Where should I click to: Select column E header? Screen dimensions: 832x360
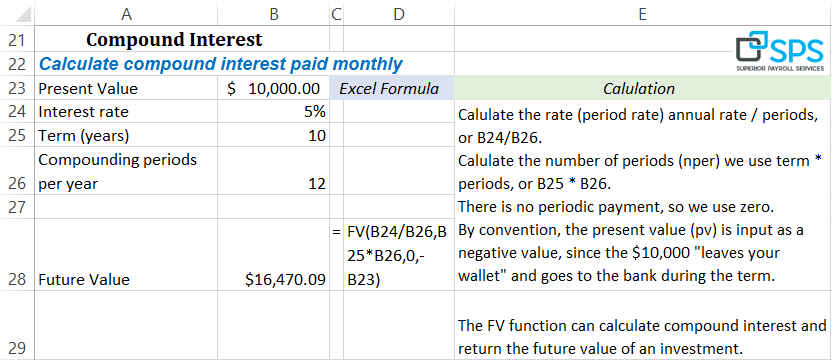click(x=643, y=13)
